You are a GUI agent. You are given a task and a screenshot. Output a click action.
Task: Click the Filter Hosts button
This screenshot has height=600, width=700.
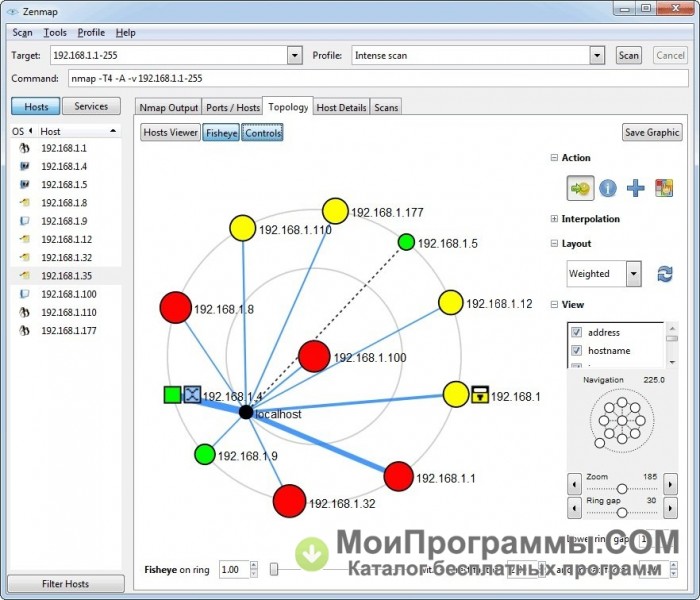pos(66,583)
